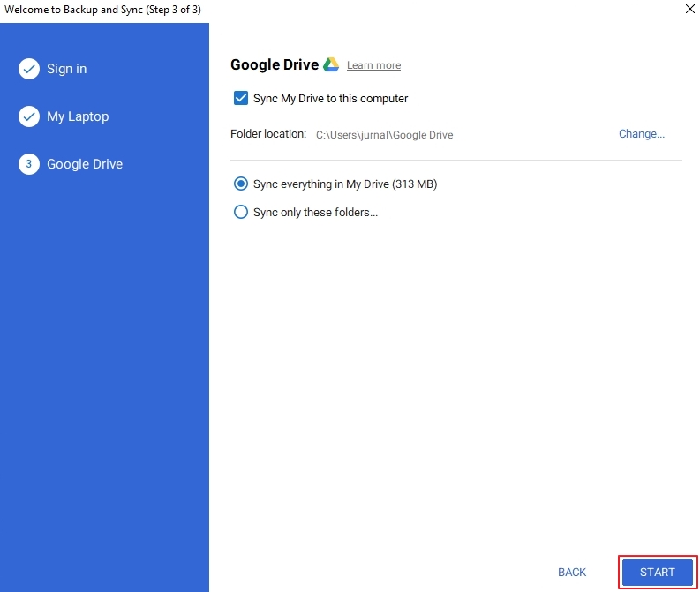Click the My Laptop step checkmark icon
Viewport: 700px width, 592px height.
click(x=29, y=116)
